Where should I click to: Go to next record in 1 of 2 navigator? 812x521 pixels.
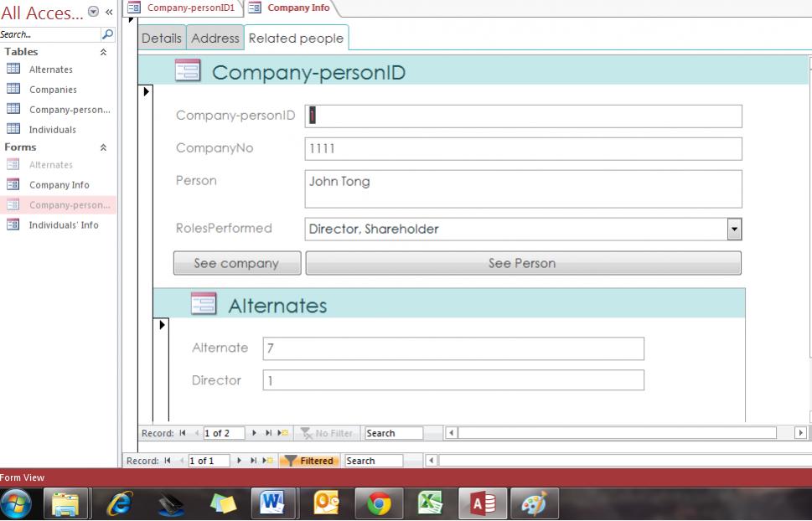point(254,433)
